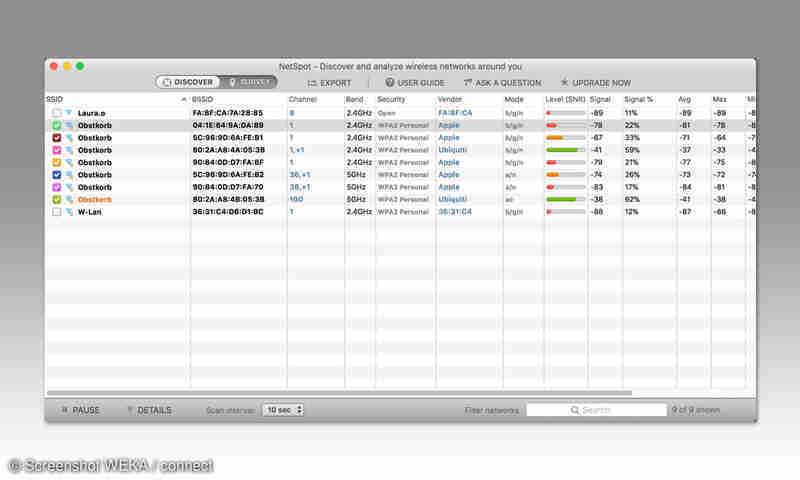The image size is (800, 480).
Task: Open the User Guide help icon
Action: point(390,83)
